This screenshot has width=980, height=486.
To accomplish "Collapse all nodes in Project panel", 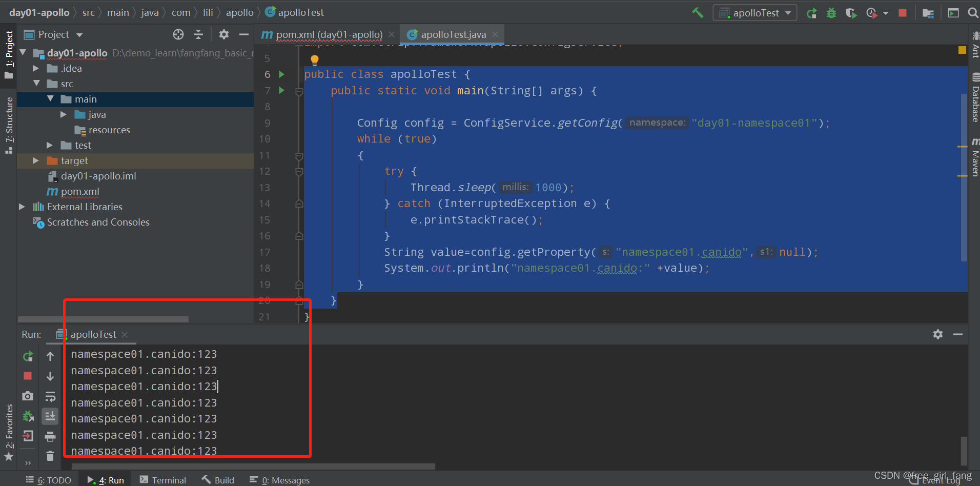I will coord(198,34).
